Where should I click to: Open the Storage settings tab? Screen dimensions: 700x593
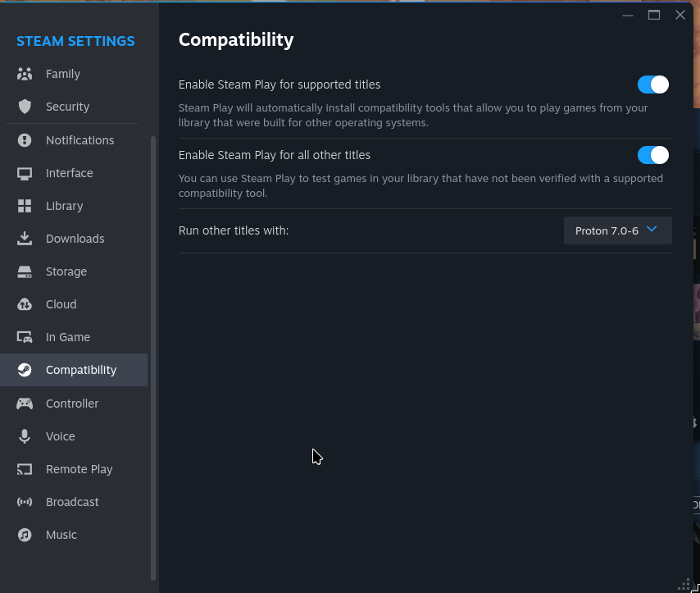coord(66,271)
